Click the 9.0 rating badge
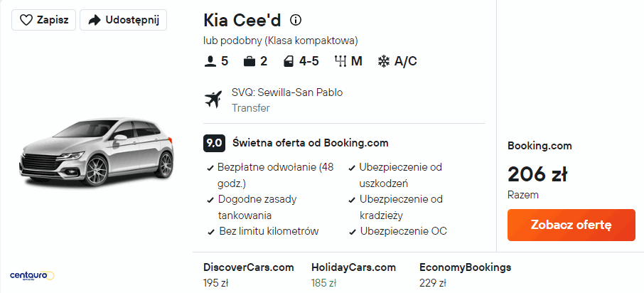 (215, 143)
